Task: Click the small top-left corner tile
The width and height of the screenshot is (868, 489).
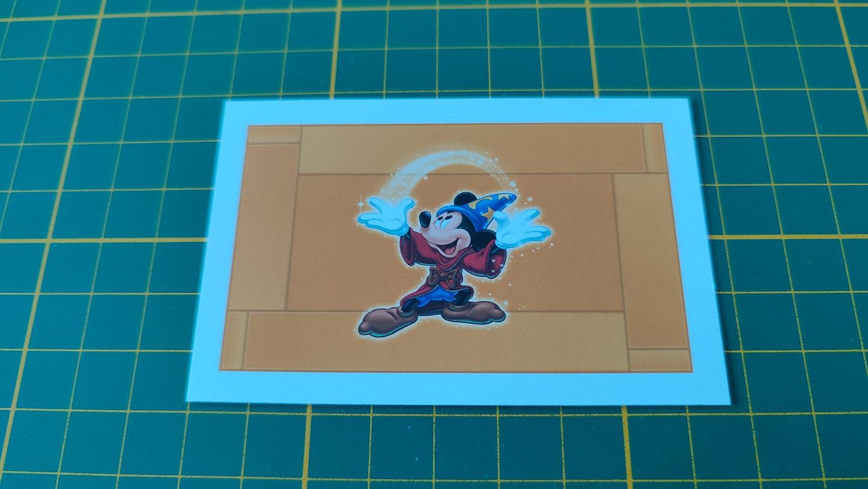Action: point(274,134)
